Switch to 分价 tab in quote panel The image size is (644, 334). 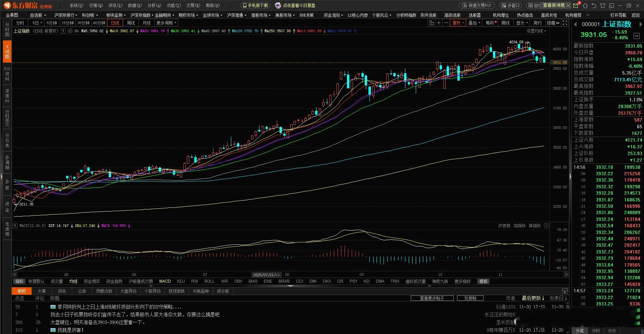coord(612,331)
